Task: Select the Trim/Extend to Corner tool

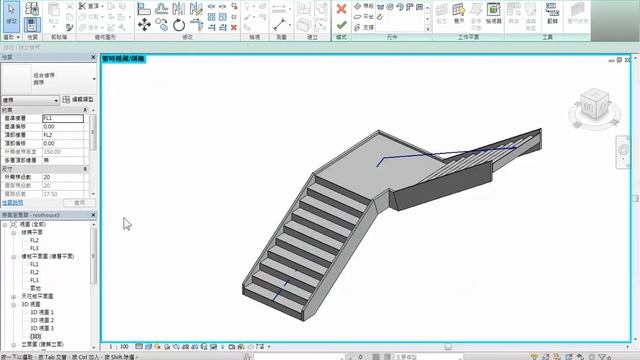Action: pyautogui.click(x=196, y=25)
